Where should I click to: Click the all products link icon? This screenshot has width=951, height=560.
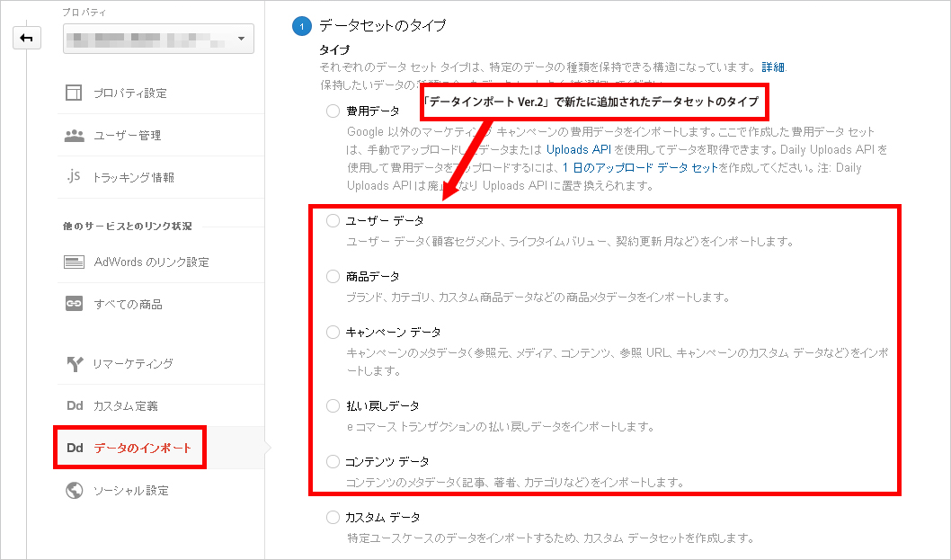click(x=75, y=304)
